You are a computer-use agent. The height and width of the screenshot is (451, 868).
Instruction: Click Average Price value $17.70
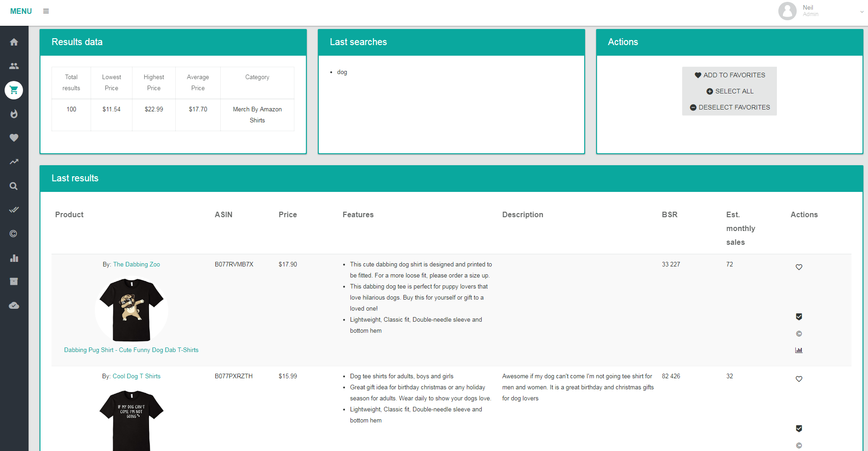click(x=198, y=109)
